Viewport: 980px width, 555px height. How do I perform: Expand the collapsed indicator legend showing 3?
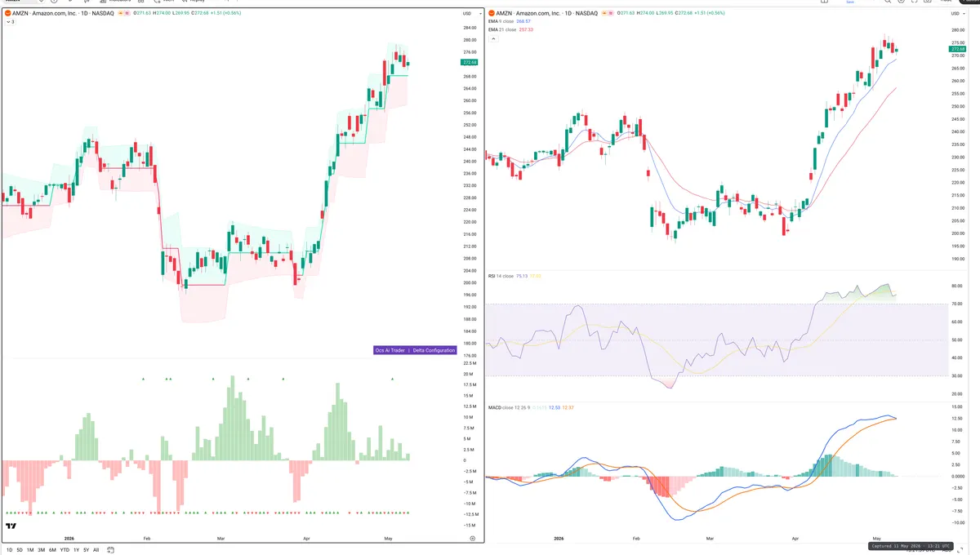tap(10, 22)
